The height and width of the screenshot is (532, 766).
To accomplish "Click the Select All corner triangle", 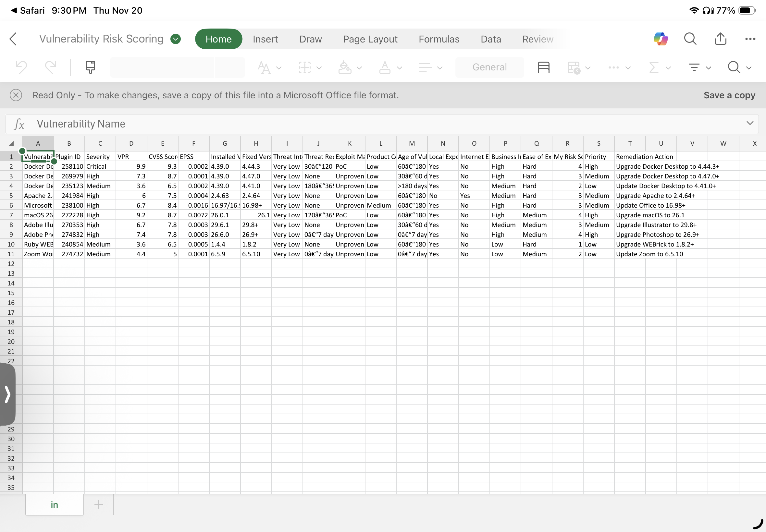I will tap(11, 143).
